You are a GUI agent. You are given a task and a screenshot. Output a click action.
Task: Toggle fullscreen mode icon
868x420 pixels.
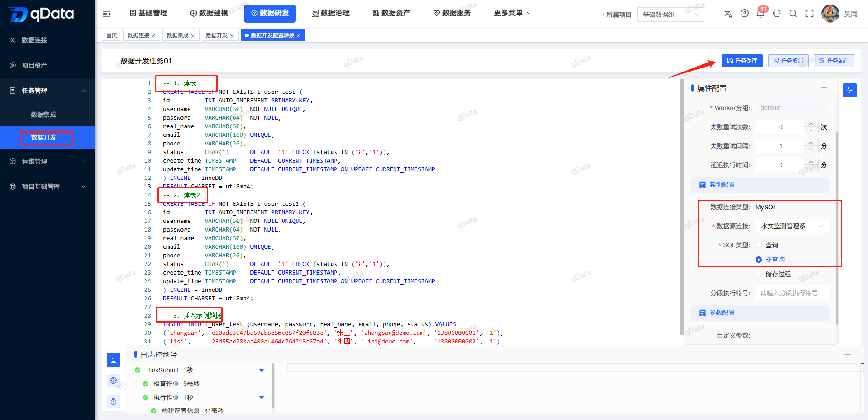809,14
